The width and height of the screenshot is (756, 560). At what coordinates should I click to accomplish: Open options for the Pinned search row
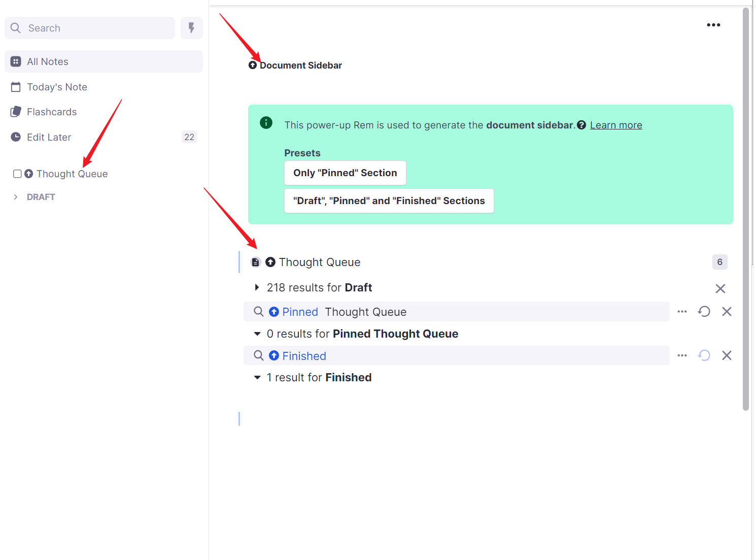pyautogui.click(x=682, y=312)
